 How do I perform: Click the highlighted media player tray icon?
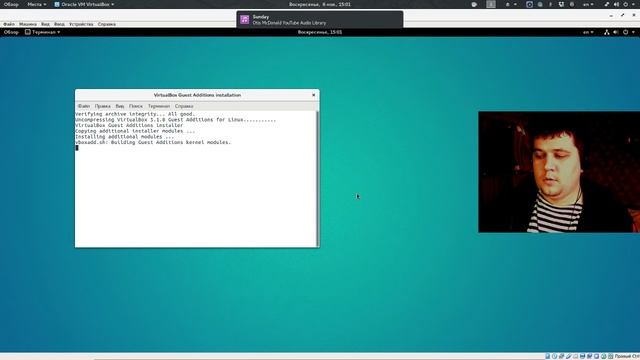(x=529, y=4)
